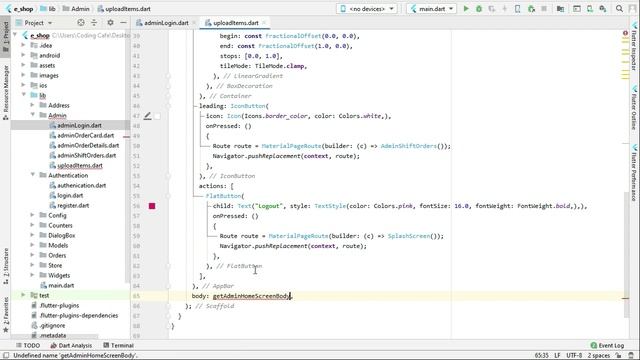
Task: Expand the Widgets folder
Action: tap(33, 275)
